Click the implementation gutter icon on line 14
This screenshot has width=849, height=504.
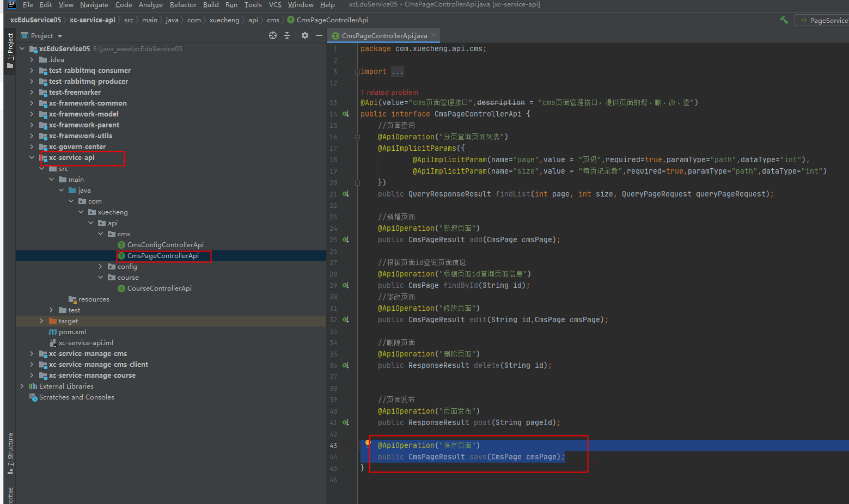[346, 114]
